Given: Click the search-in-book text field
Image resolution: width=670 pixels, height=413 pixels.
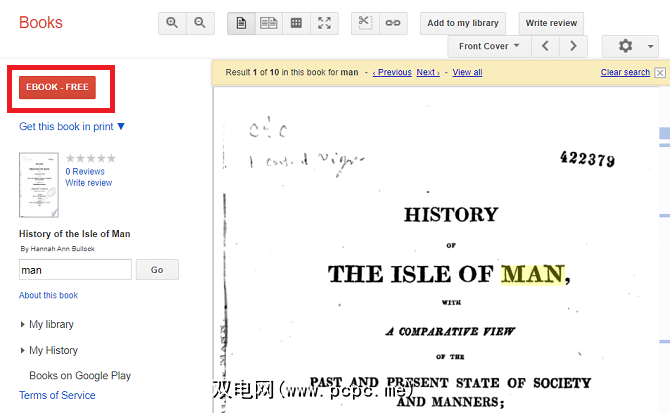Looking at the screenshot, I should coord(75,270).
